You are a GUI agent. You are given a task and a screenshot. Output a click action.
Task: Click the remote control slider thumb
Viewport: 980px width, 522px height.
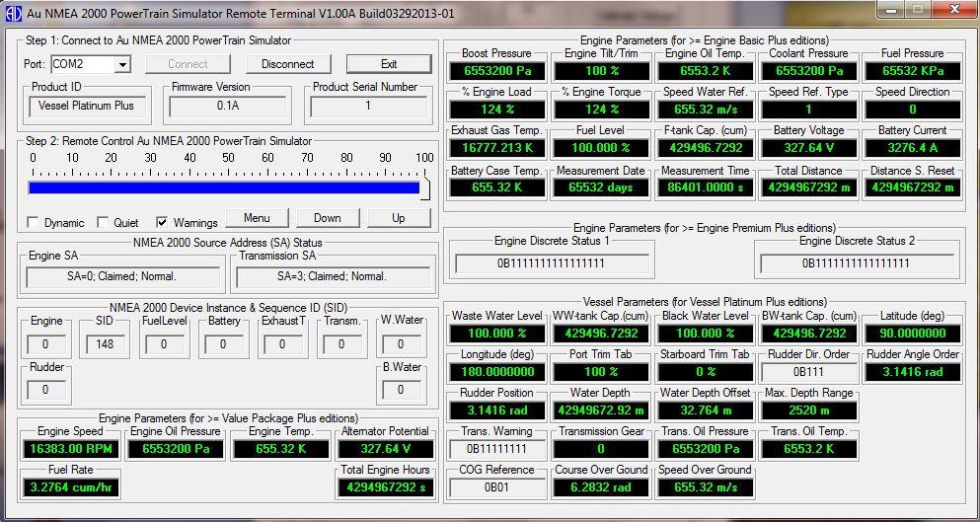[425, 188]
